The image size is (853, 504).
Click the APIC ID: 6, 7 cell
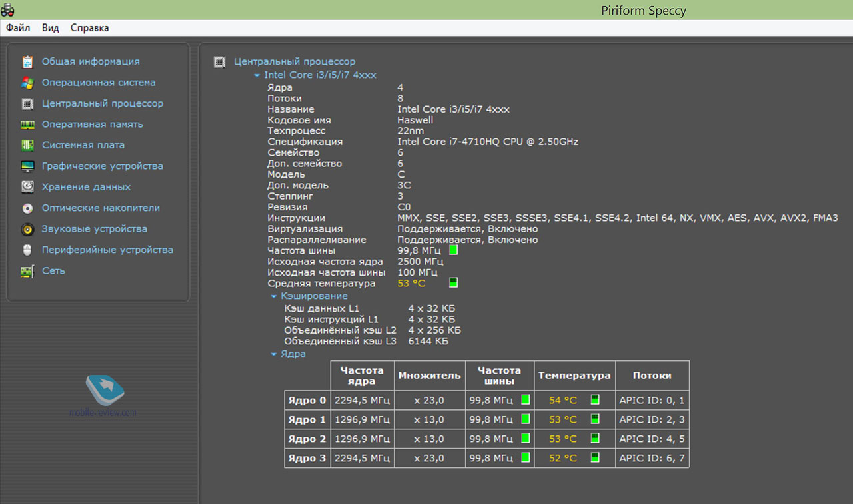[652, 458]
